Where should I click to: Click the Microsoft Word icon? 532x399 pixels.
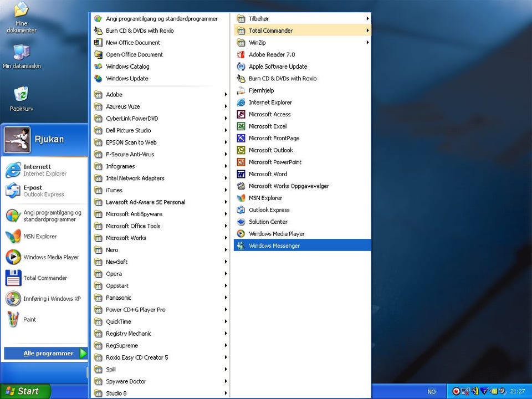pos(241,174)
